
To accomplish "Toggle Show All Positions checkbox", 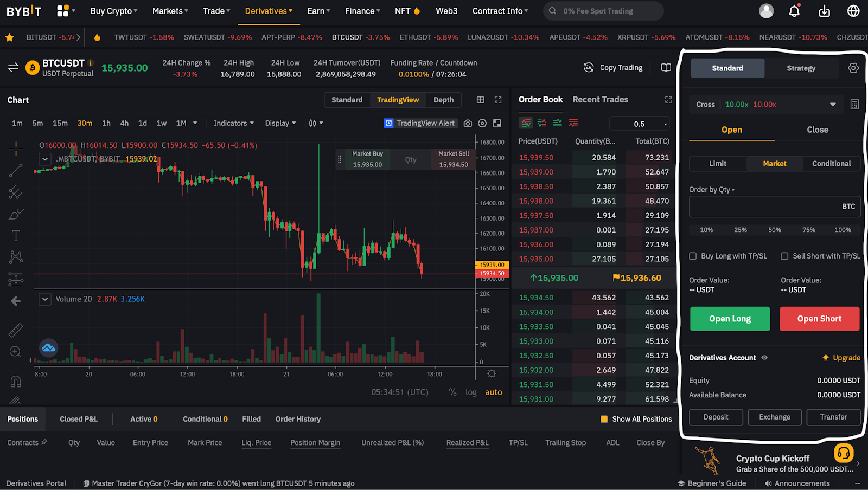I will [604, 419].
